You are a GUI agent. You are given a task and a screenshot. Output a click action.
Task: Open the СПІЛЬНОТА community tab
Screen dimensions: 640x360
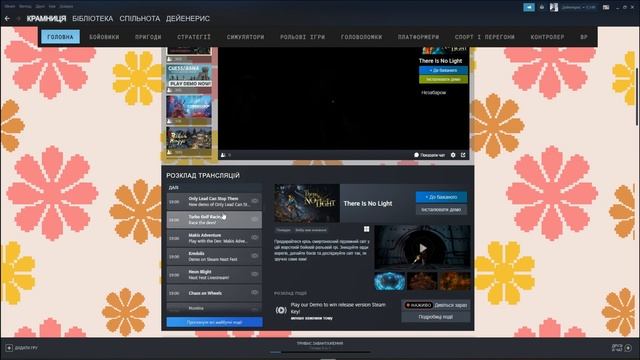[140, 19]
